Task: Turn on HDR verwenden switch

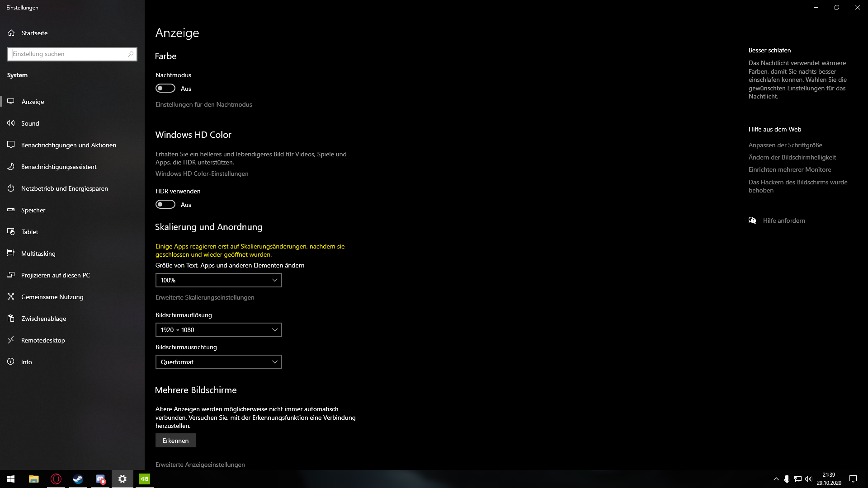Action: pos(165,204)
